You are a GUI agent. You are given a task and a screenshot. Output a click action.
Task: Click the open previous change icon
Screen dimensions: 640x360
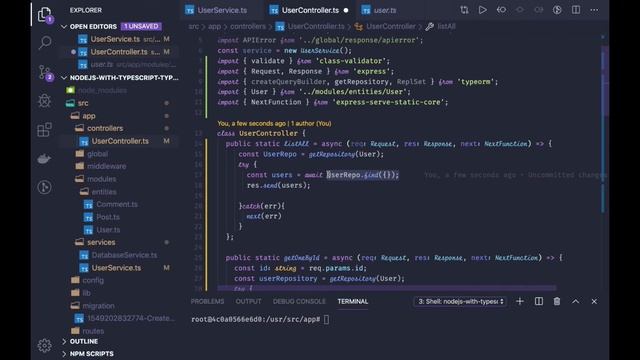[501, 10]
